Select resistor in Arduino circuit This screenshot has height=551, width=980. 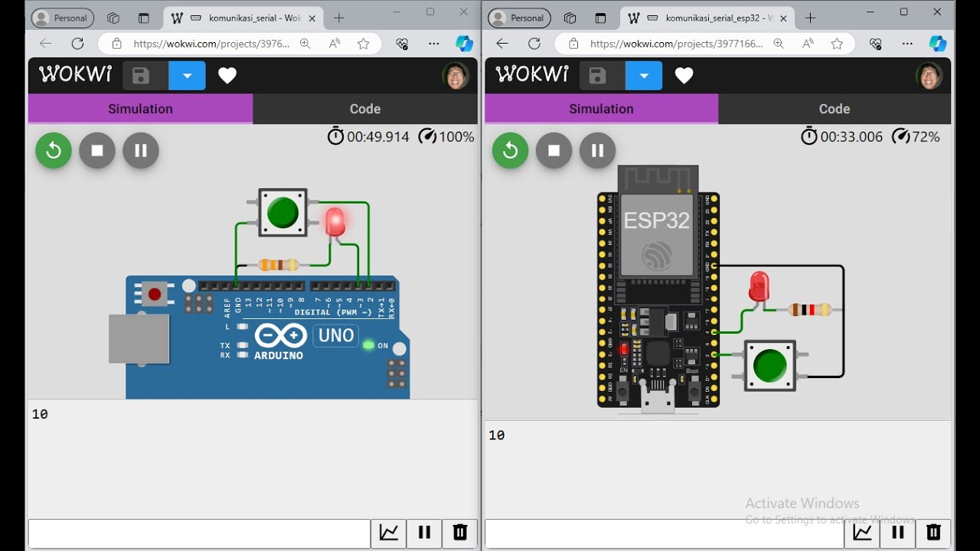click(279, 265)
